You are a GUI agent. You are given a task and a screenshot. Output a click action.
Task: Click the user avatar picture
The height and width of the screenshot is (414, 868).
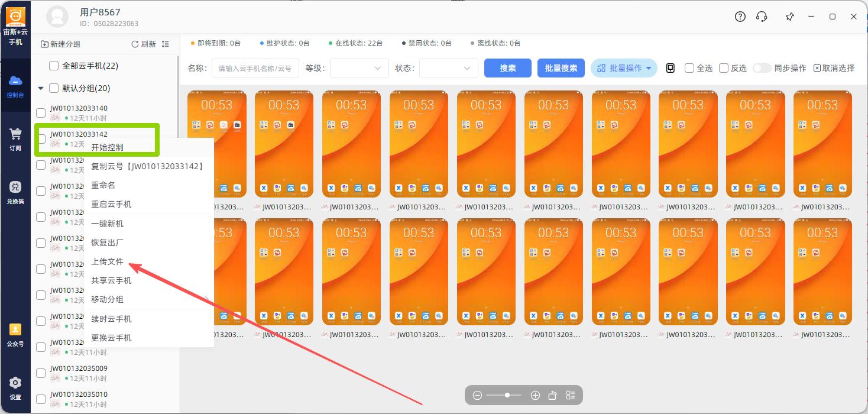57,17
